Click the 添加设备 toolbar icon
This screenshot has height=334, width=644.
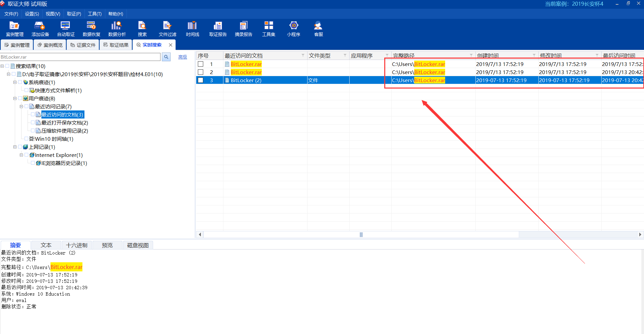click(40, 29)
